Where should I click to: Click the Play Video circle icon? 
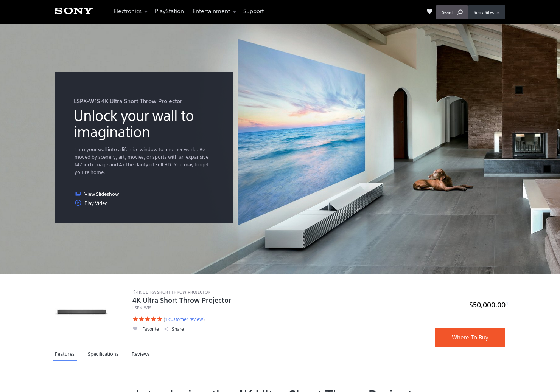[78, 203]
